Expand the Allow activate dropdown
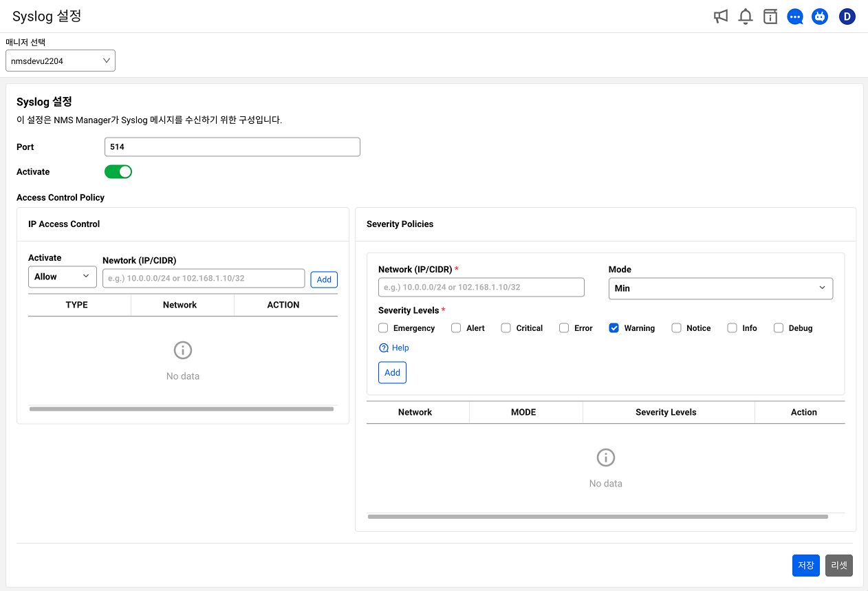The height and width of the screenshot is (591, 868). coord(62,277)
